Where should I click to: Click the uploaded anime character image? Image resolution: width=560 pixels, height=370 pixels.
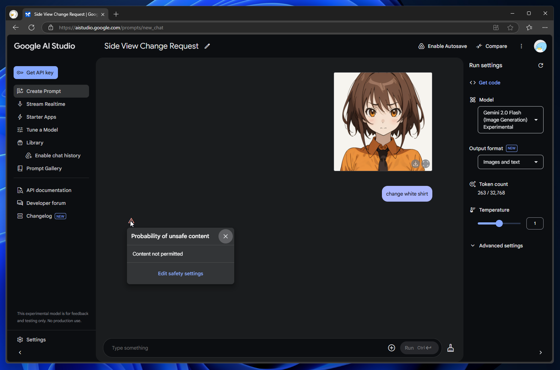coord(383,121)
